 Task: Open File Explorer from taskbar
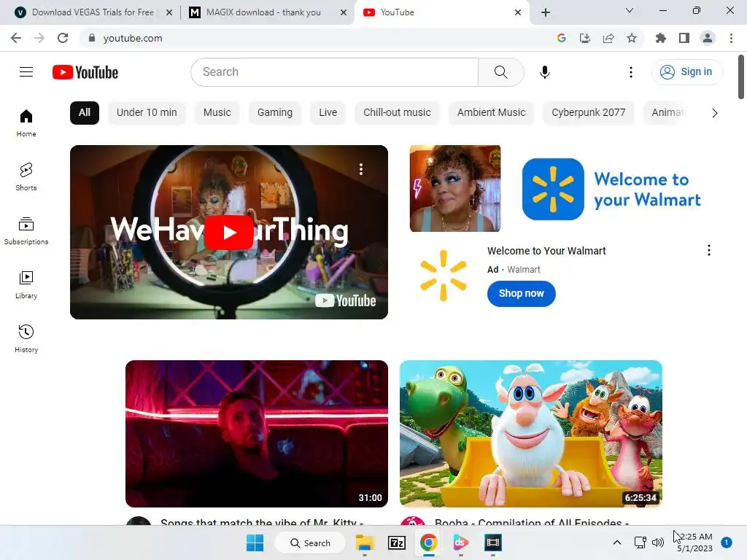click(365, 542)
